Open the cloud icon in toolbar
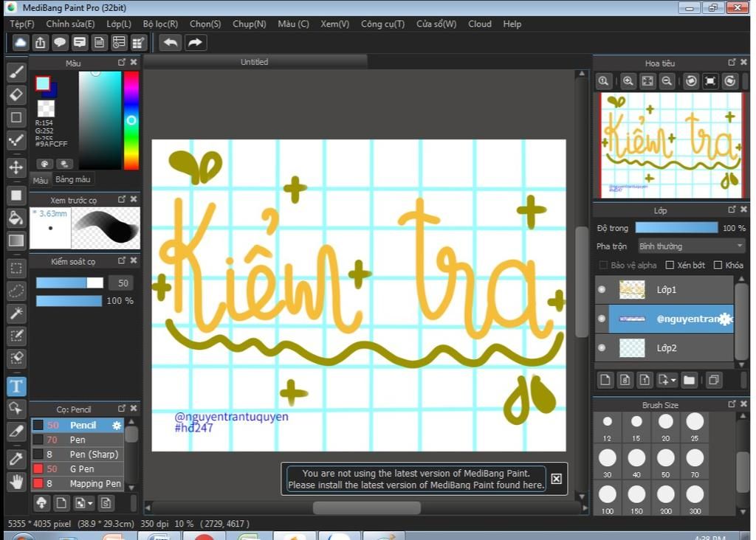 pyautogui.click(x=20, y=42)
